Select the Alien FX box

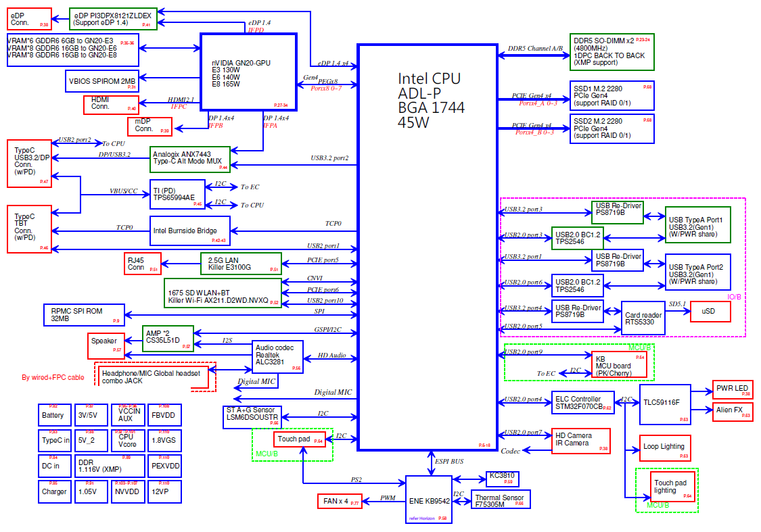[733, 410]
